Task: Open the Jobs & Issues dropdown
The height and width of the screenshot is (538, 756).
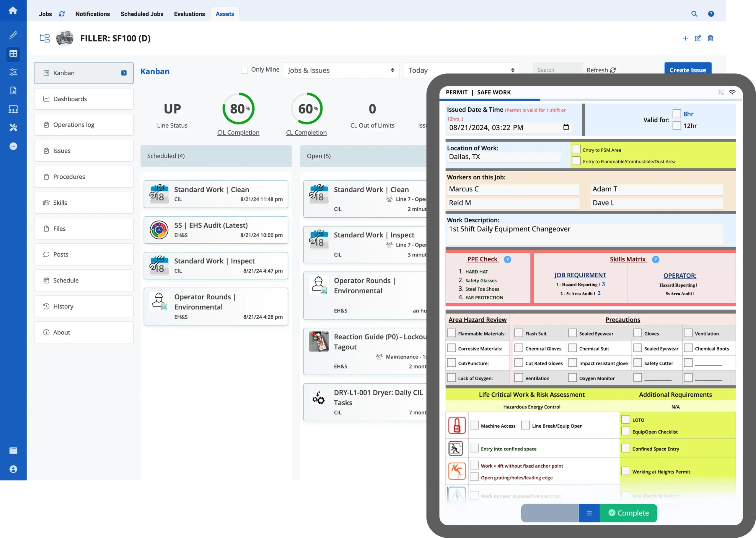Action: (340, 70)
